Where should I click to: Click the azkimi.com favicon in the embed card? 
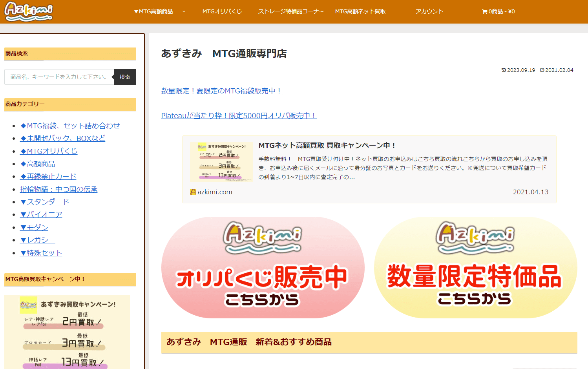[193, 192]
